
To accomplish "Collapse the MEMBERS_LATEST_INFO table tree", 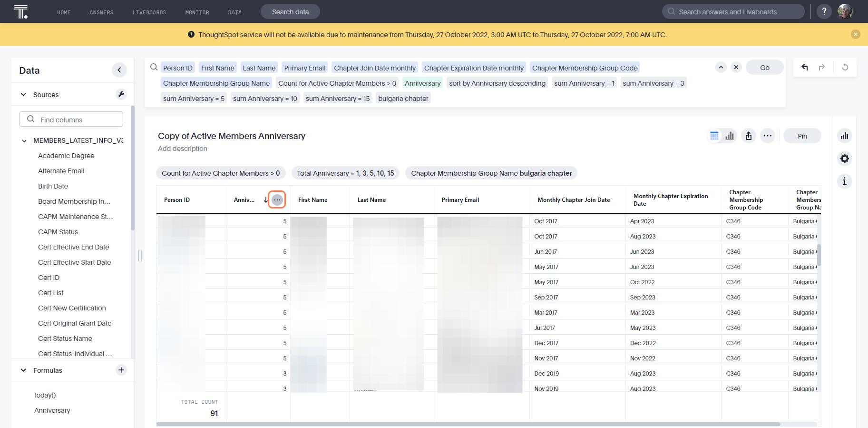I will (x=24, y=140).
